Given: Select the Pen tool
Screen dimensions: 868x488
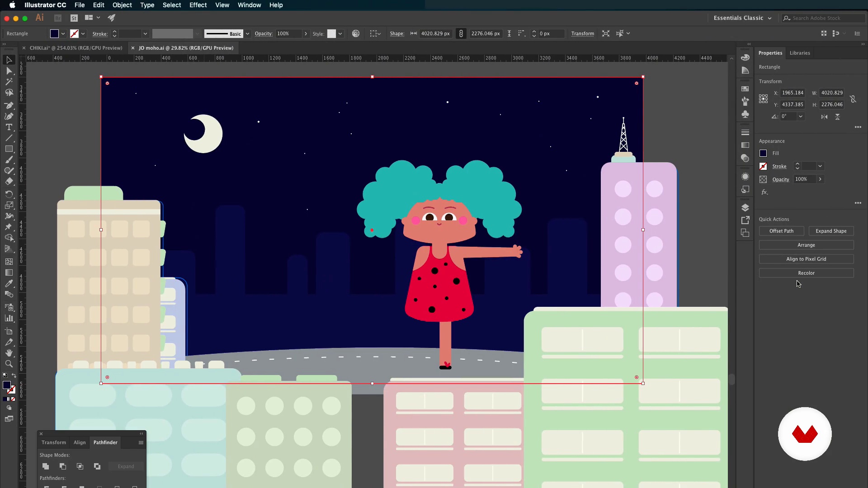Looking at the screenshot, I should pyautogui.click(x=9, y=105).
